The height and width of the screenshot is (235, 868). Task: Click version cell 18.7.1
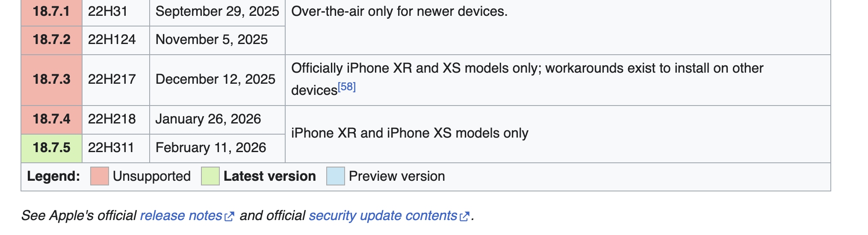pos(52,12)
